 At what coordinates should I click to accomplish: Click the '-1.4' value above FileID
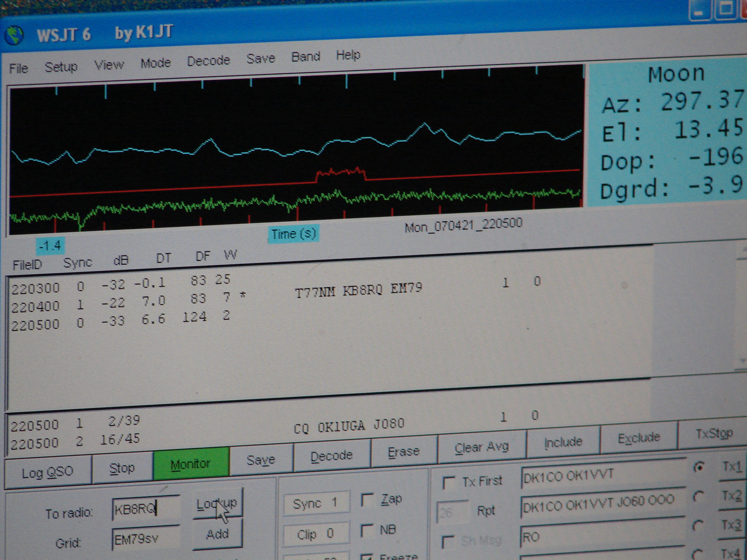[50, 246]
